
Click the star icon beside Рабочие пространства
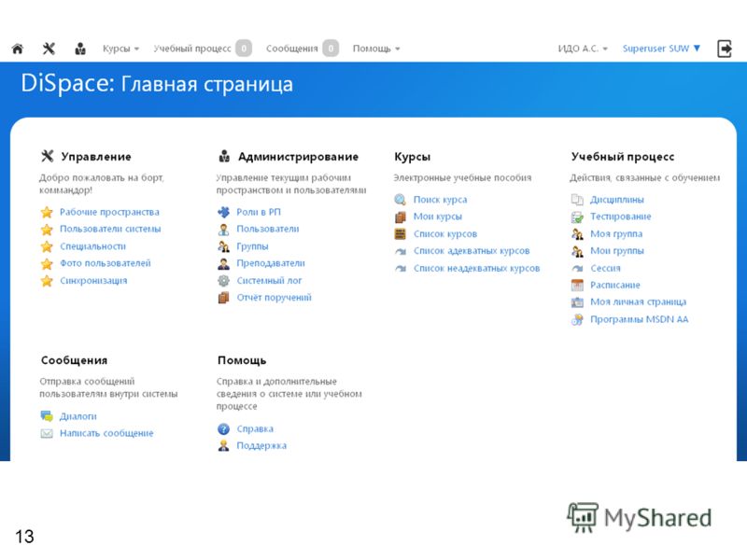(47, 212)
